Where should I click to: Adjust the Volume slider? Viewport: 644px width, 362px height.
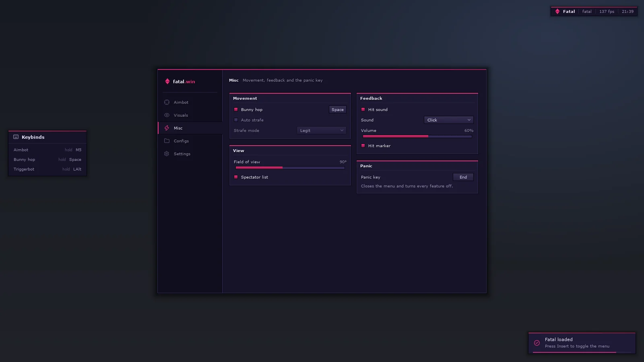[x=417, y=136]
